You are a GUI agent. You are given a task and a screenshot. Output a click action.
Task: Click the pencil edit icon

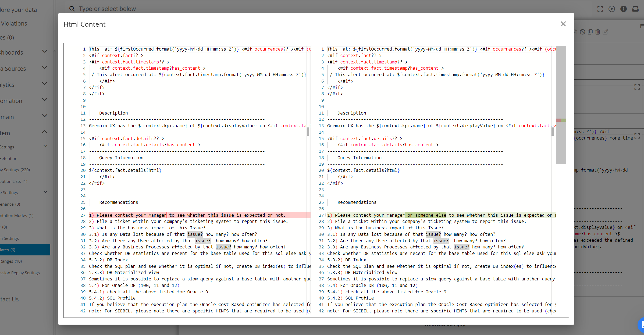tap(605, 32)
